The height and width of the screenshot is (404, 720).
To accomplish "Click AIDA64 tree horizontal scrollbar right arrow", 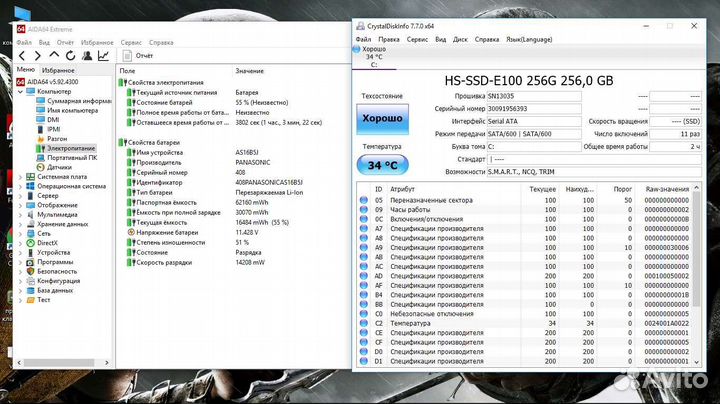I will 107,363.
